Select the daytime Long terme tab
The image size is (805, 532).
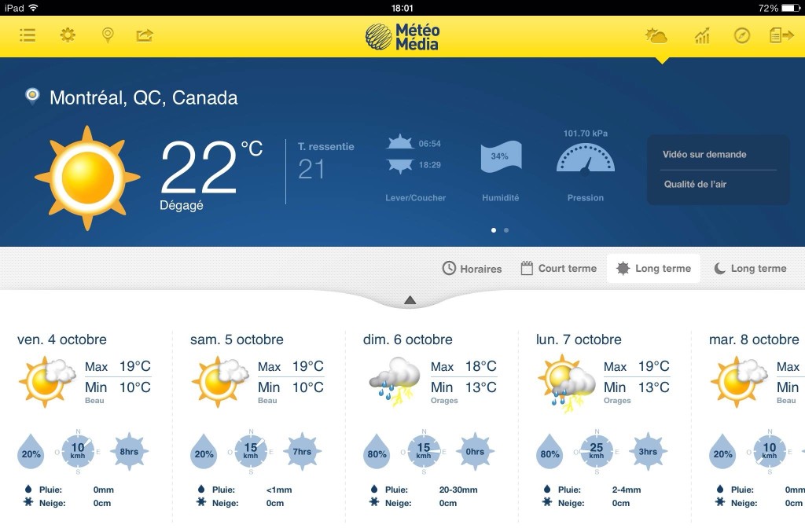click(654, 269)
